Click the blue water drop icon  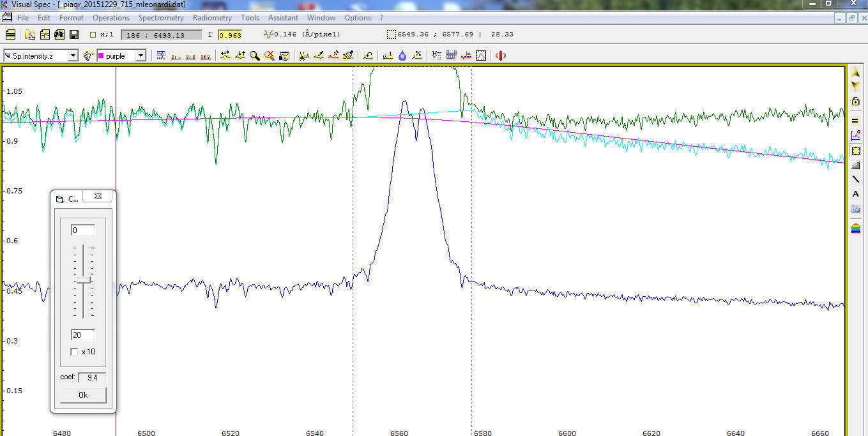point(402,56)
